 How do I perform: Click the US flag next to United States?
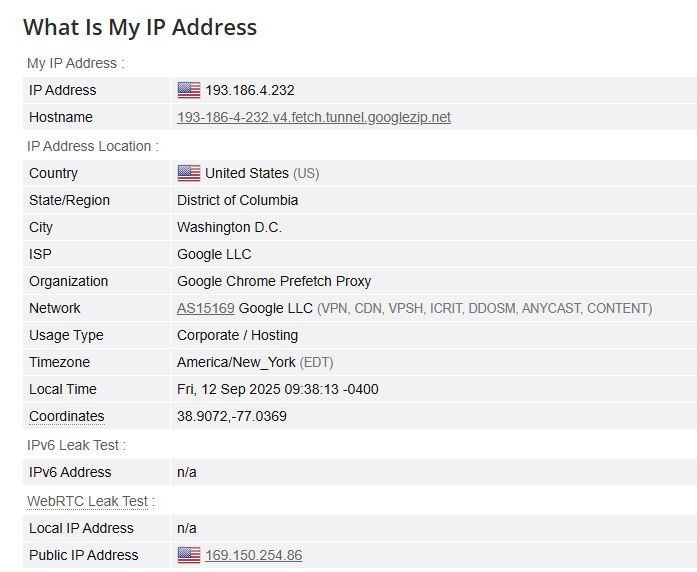(189, 173)
